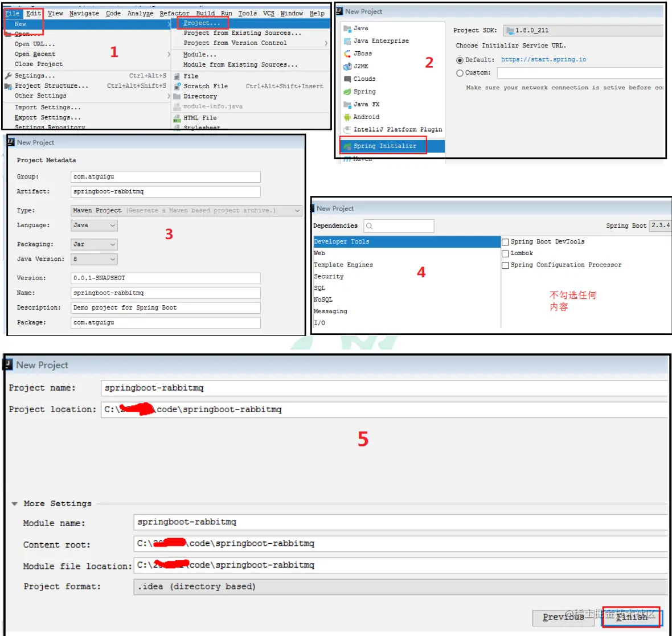This screenshot has width=672, height=636.
Task: Select the Security dependency category
Action: coord(407,276)
